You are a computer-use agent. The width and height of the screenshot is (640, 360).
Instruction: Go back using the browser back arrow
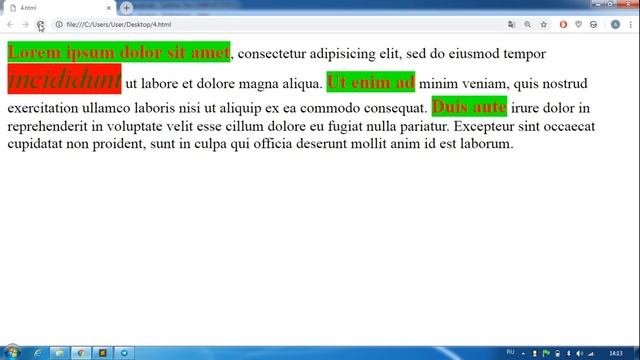[x=10, y=24]
